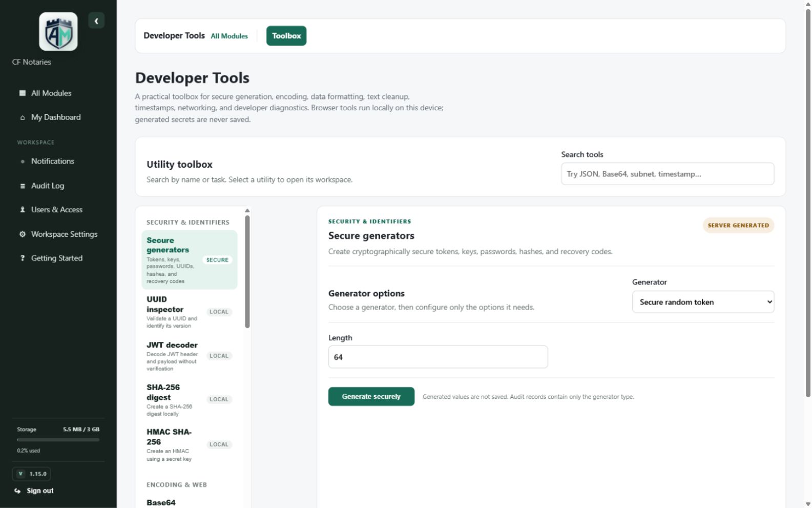Viewport: 812px width, 508px height.
Task: Click the Workspace Settings gear icon
Action: (23, 234)
